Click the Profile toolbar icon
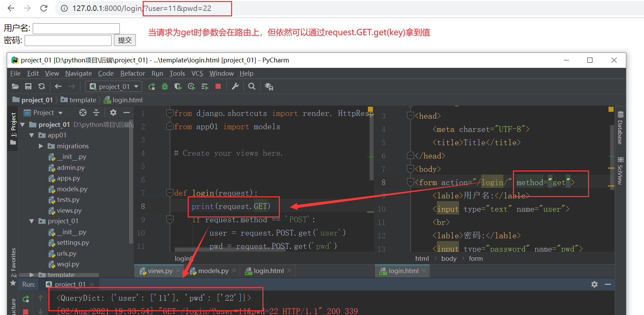The width and height of the screenshot is (644, 315). [191, 87]
